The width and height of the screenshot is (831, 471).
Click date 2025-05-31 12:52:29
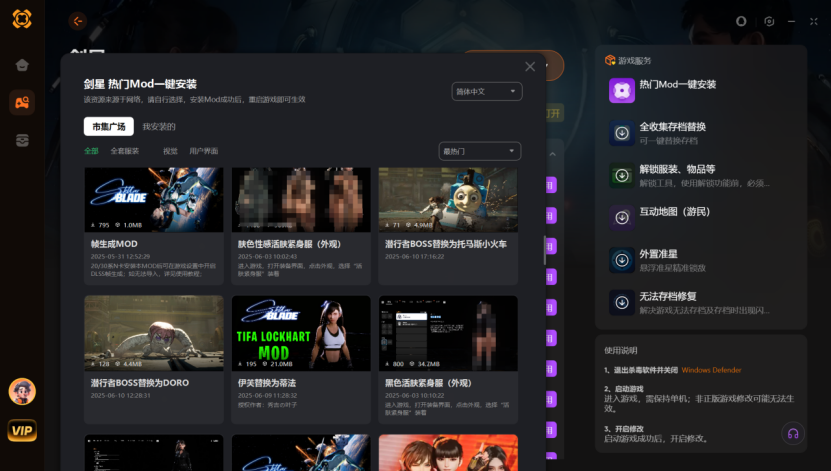(x=120, y=256)
